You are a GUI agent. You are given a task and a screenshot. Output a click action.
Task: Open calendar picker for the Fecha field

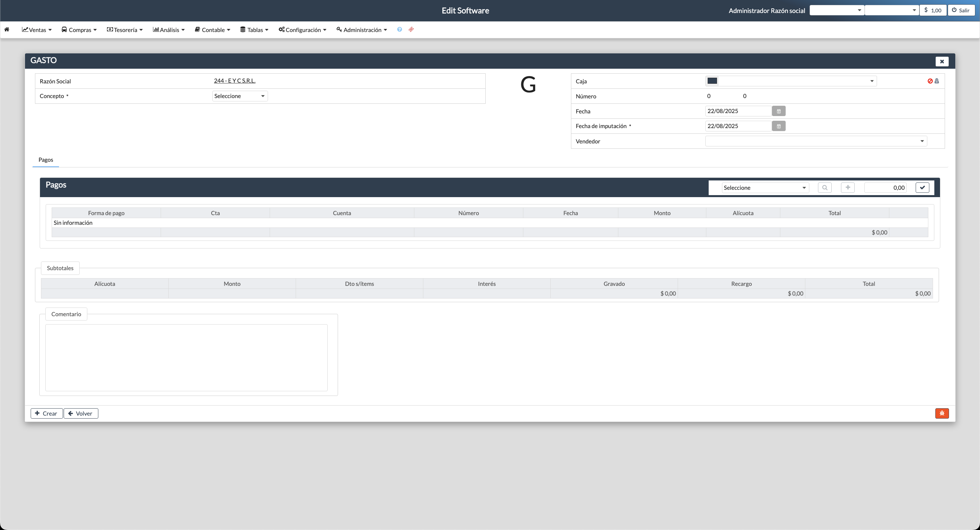[778, 111]
